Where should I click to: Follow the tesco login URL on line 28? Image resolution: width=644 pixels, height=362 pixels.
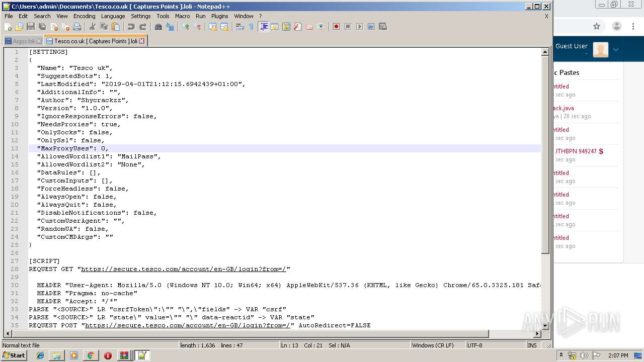click(x=184, y=269)
